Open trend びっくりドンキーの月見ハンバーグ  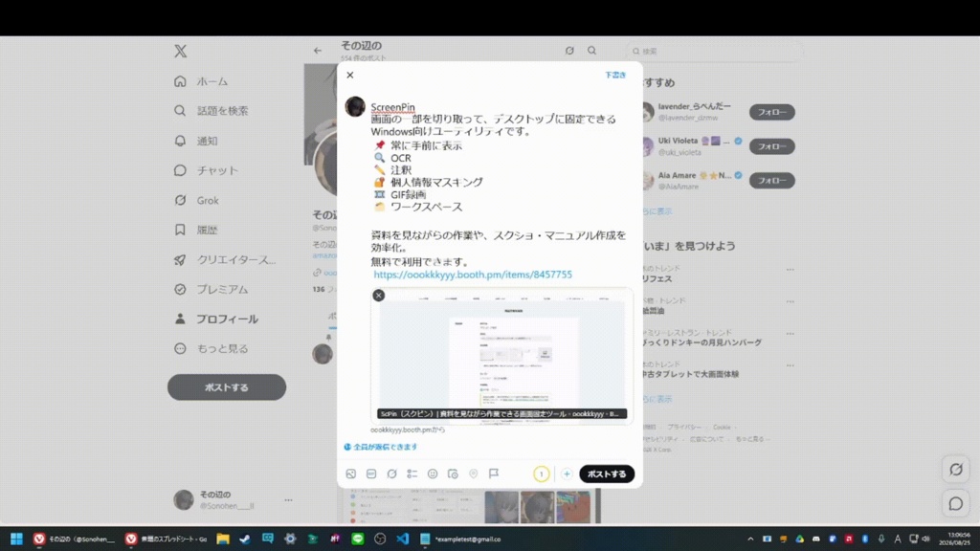click(x=702, y=343)
